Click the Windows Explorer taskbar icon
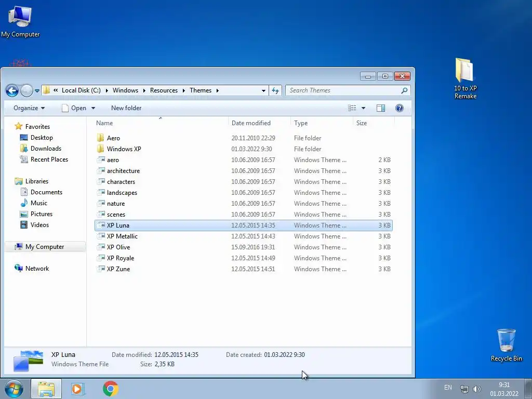This screenshot has height=399, width=532. pyautogui.click(x=46, y=389)
